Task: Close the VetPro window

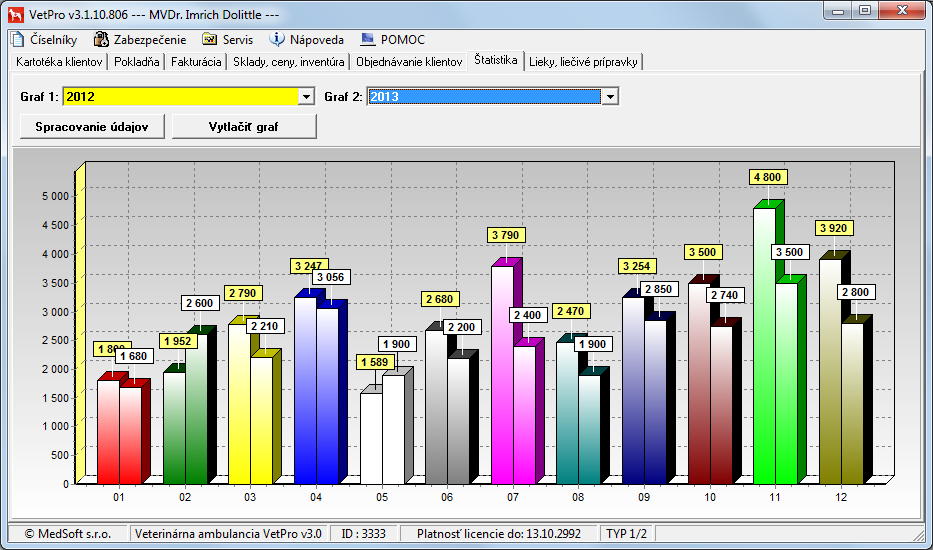Action: click(x=902, y=11)
